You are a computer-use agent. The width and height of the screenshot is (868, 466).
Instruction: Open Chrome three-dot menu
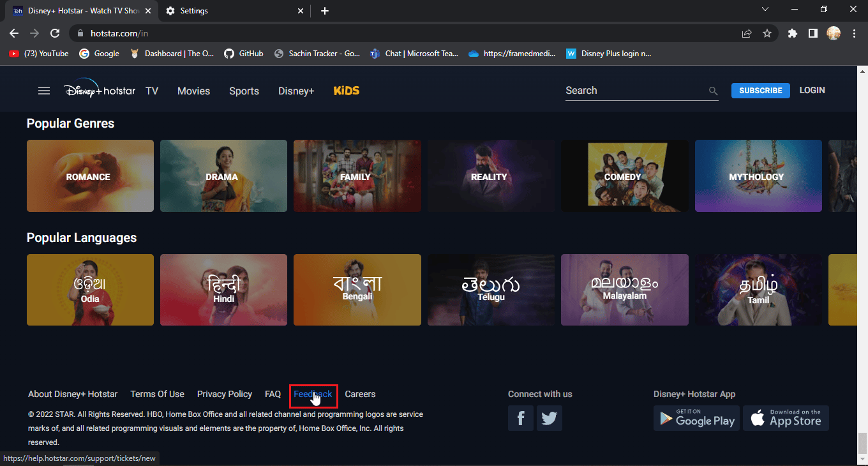pyautogui.click(x=854, y=33)
